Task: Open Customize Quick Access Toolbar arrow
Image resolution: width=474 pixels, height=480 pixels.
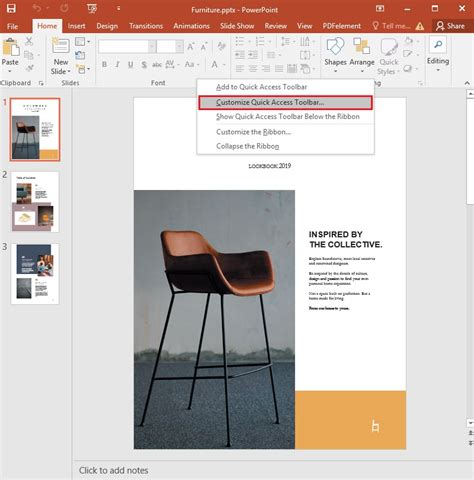Action: pyautogui.click(x=118, y=9)
